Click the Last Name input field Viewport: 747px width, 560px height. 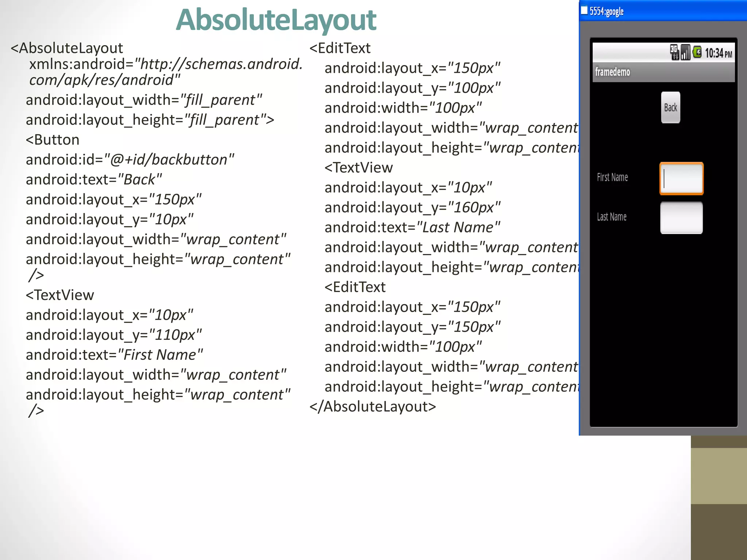point(681,218)
